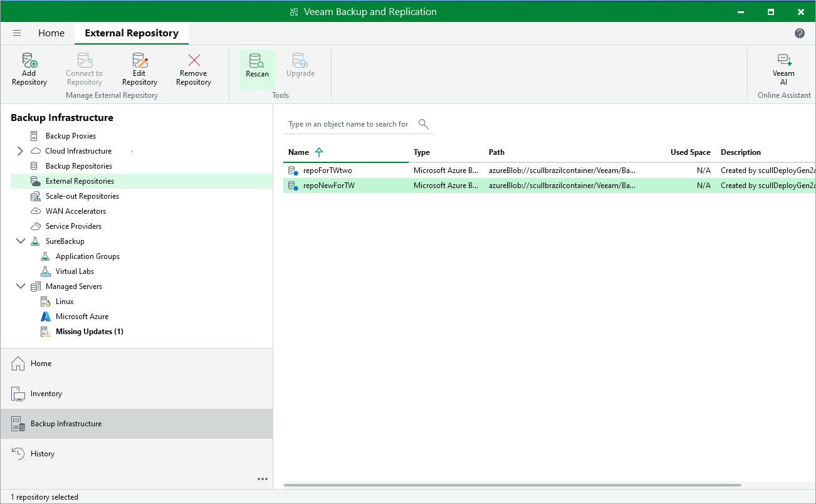Click the Edit Repository icon
The width and height of the screenshot is (816, 504).
[140, 60]
